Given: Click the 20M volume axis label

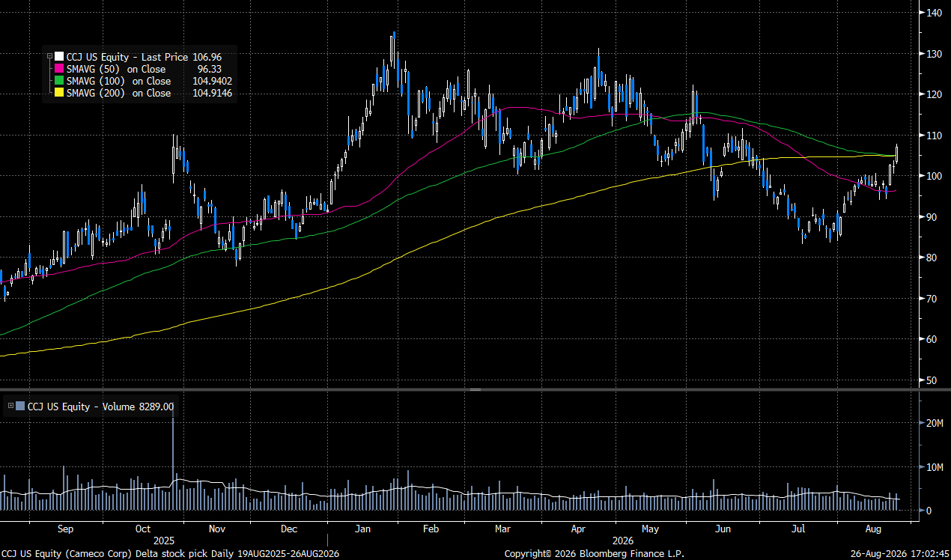Looking at the screenshot, I should [x=934, y=423].
